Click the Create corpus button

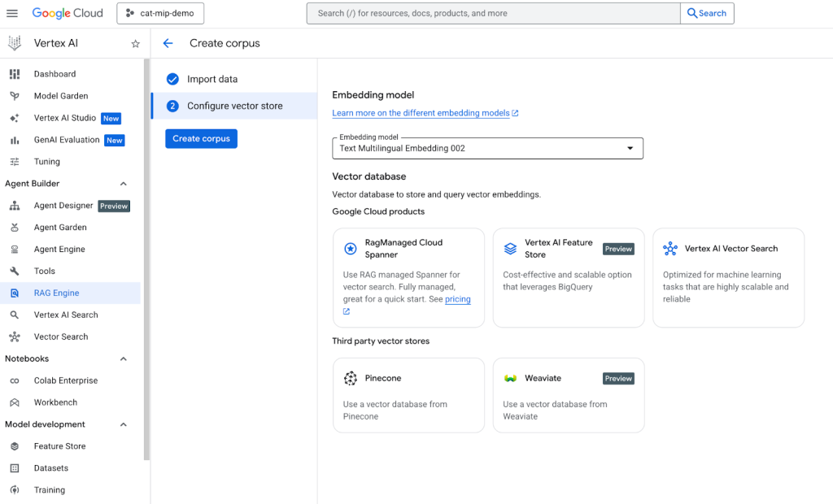[x=201, y=139]
